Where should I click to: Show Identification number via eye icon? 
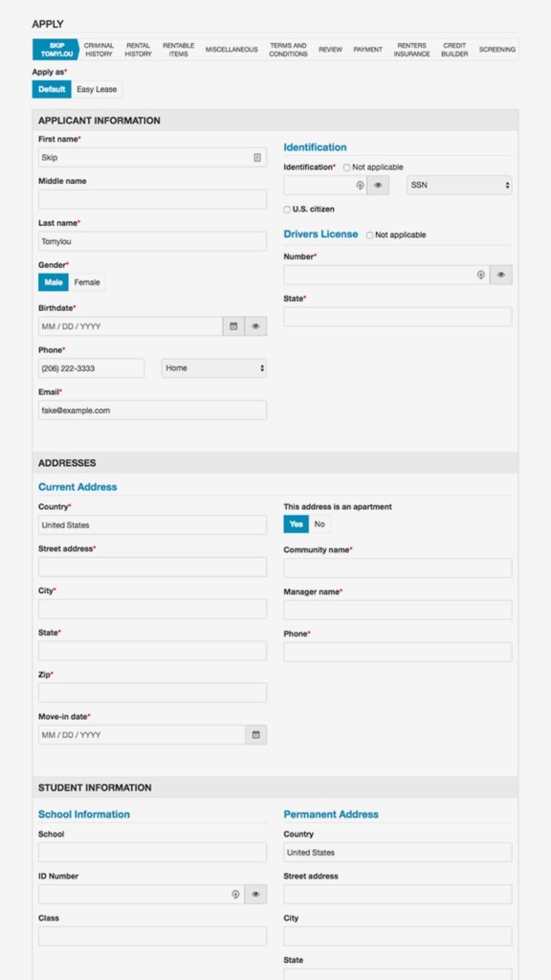(378, 185)
